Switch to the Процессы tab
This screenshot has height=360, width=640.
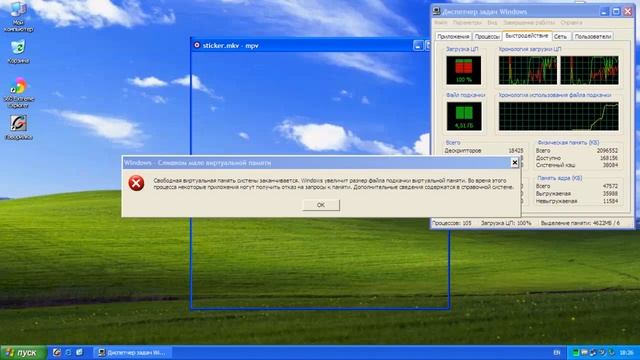click(x=487, y=36)
